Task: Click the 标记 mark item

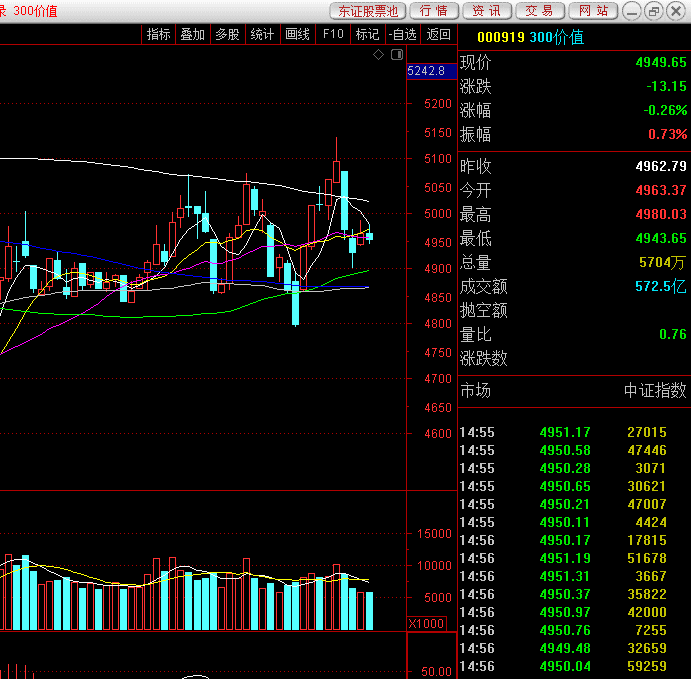Action: pos(368,34)
